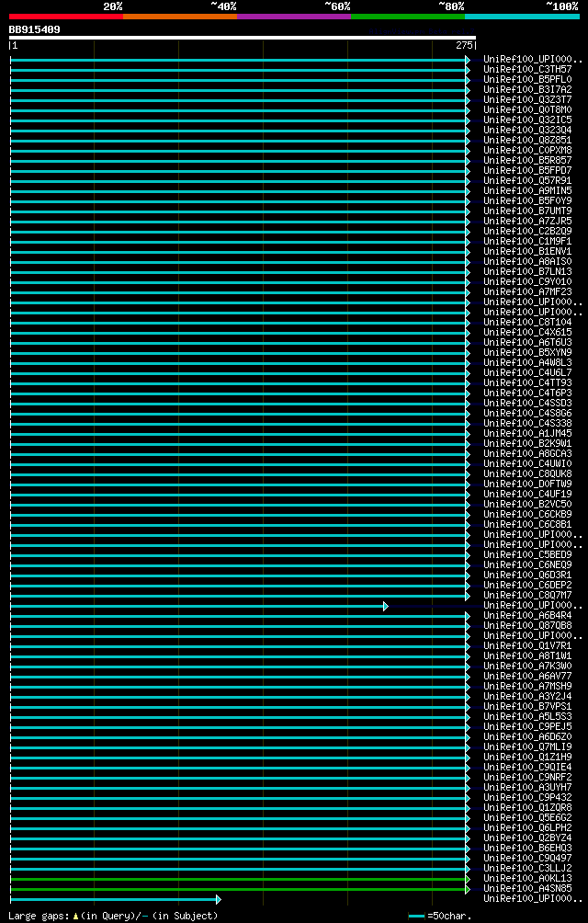Click the white query sequence bar

click(243, 38)
